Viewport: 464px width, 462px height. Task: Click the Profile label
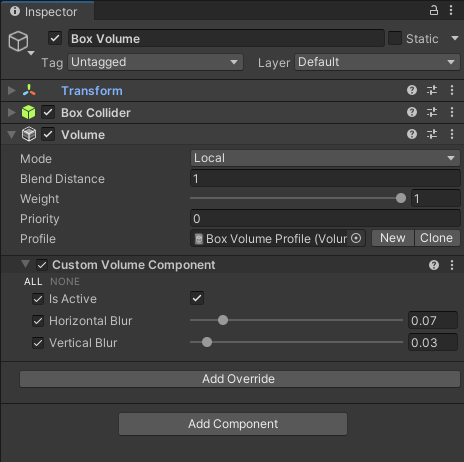[38, 239]
